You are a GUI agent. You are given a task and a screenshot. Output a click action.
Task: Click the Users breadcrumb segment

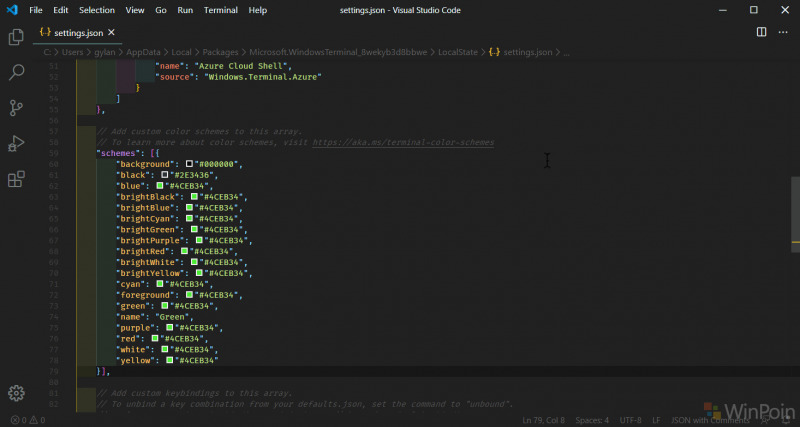point(72,52)
